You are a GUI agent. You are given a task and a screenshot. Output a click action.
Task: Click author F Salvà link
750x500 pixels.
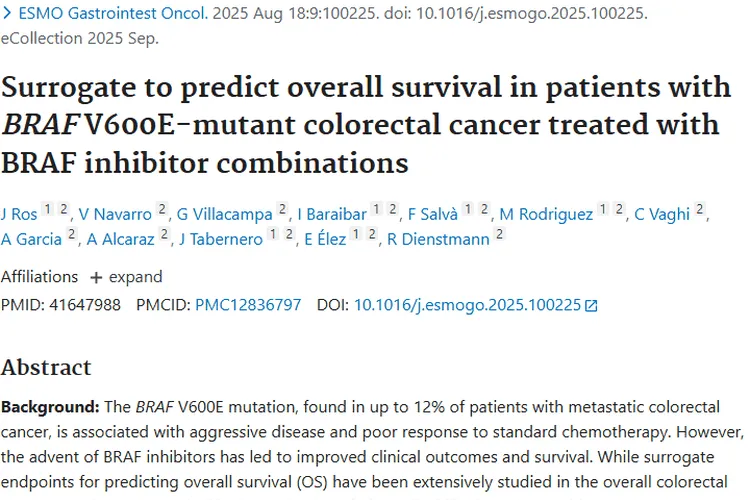[x=433, y=214]
